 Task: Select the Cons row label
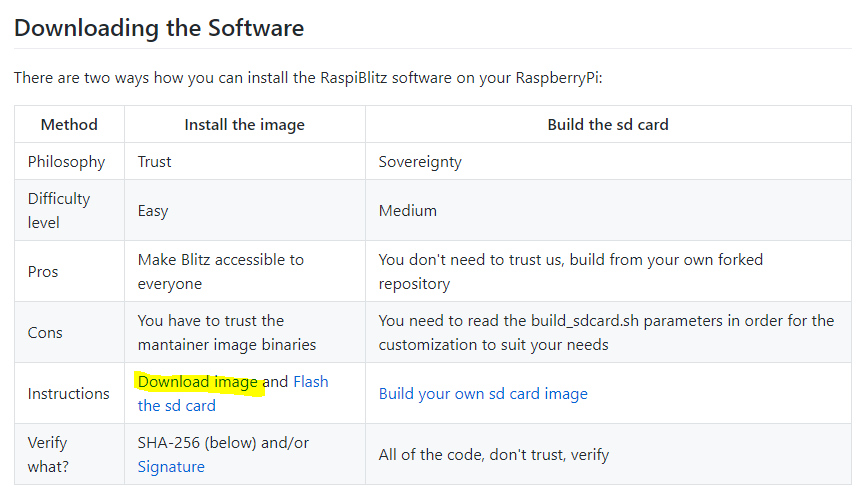coord(44,333)
